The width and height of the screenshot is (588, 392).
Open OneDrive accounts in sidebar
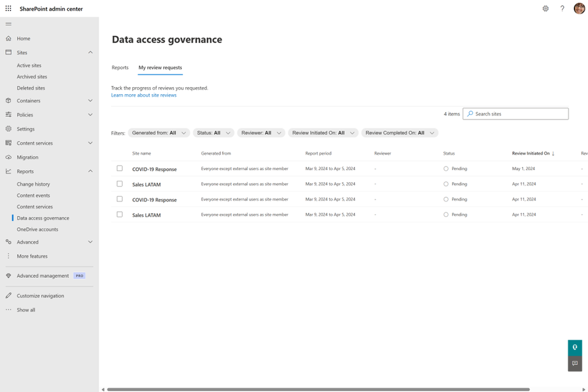tap(38, 229)
